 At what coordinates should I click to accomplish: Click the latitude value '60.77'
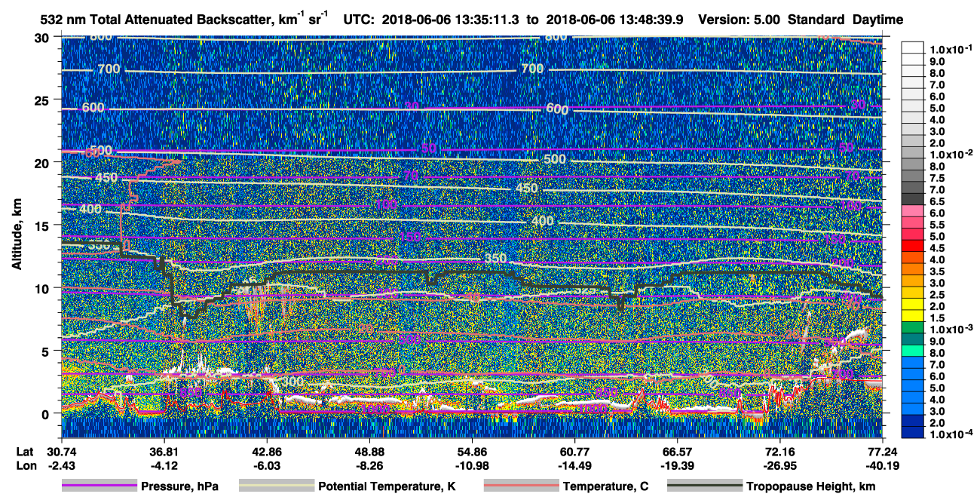pos(574,450)
